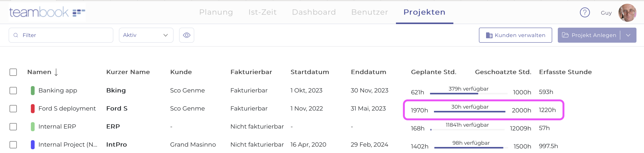The height and width of the screenshot is (153, 644).
Task: Check the Internal ERP row checkbox
Action: point(13,127)
